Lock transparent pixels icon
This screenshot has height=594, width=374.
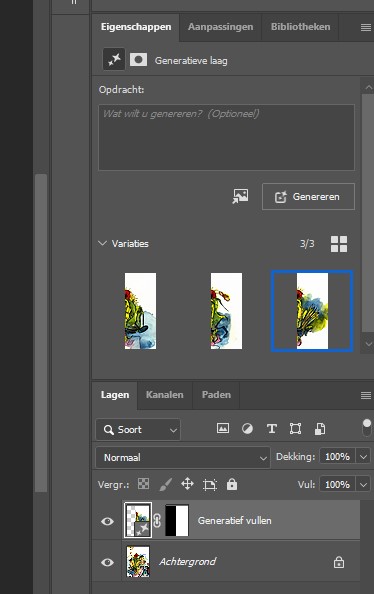(x=143, y=484)
